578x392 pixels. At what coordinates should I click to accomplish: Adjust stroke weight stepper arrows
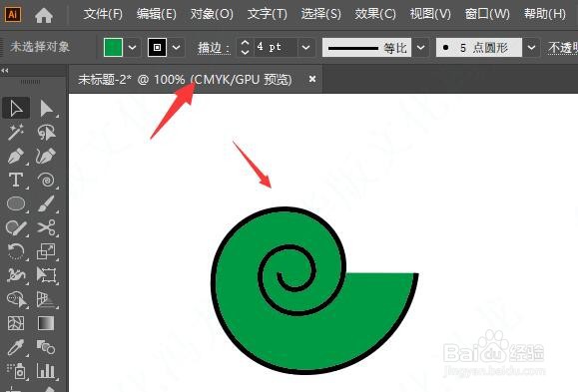tap(245, 47)
